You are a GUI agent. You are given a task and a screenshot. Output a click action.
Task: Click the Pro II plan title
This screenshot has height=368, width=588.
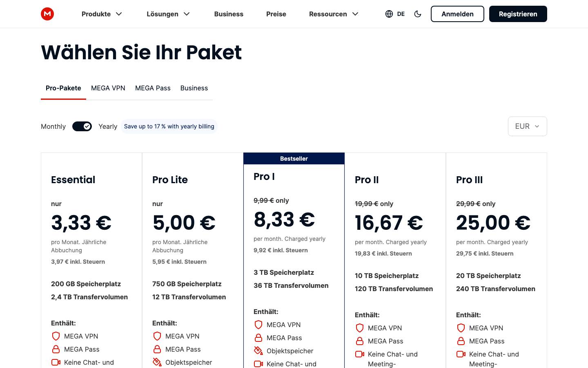coord(367,180)
